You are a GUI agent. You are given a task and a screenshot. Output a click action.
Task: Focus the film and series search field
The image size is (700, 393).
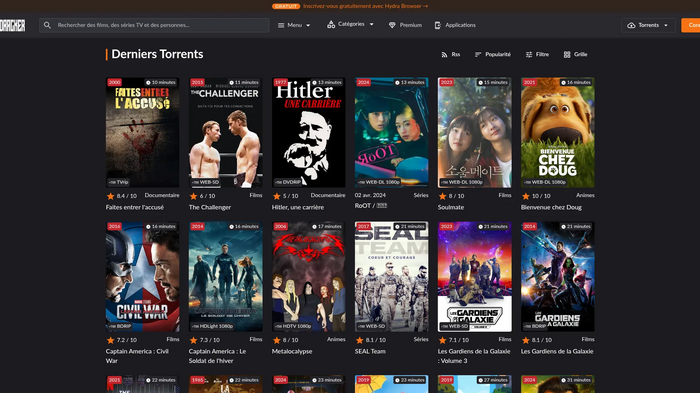[154, 25]
